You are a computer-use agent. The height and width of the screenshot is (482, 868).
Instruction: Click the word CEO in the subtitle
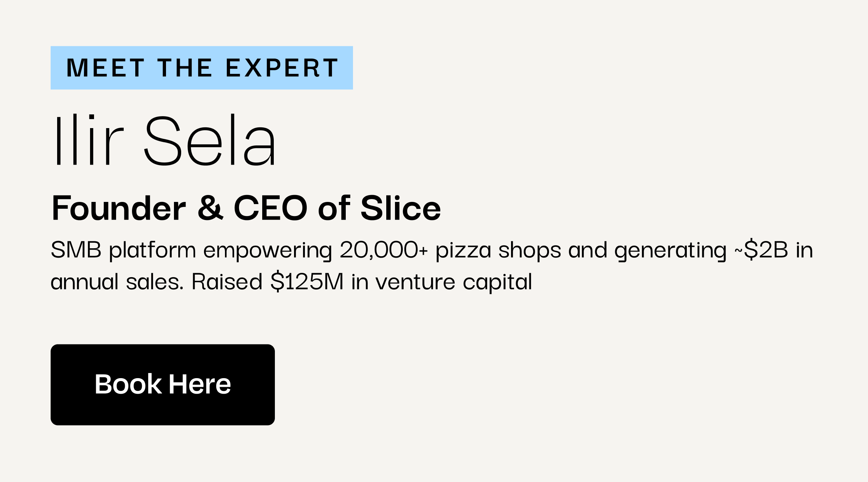pyautogui.click(x=271, y=208)
